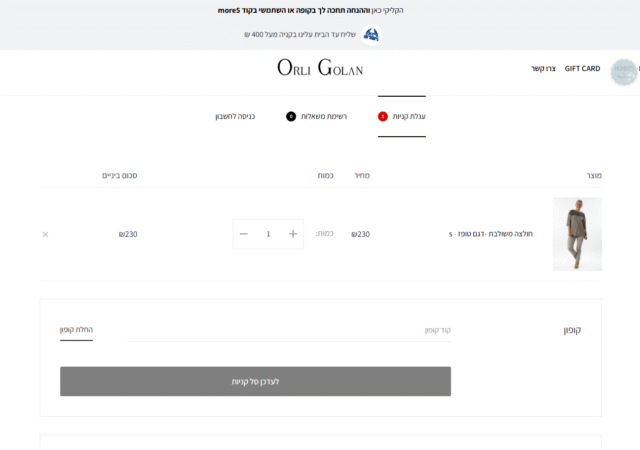Click the ₪230 subtotal amount

[128, 234]
